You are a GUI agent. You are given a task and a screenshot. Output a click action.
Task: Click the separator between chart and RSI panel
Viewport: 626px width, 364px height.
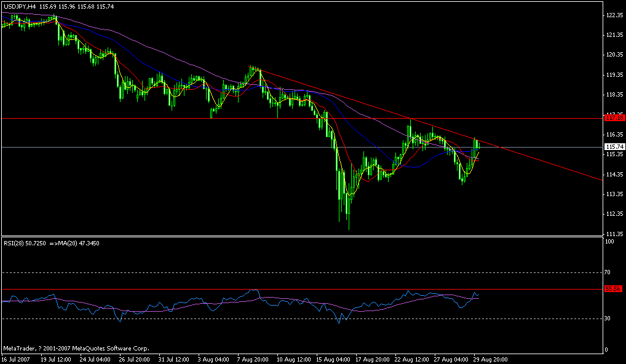(x=307, y=237)
